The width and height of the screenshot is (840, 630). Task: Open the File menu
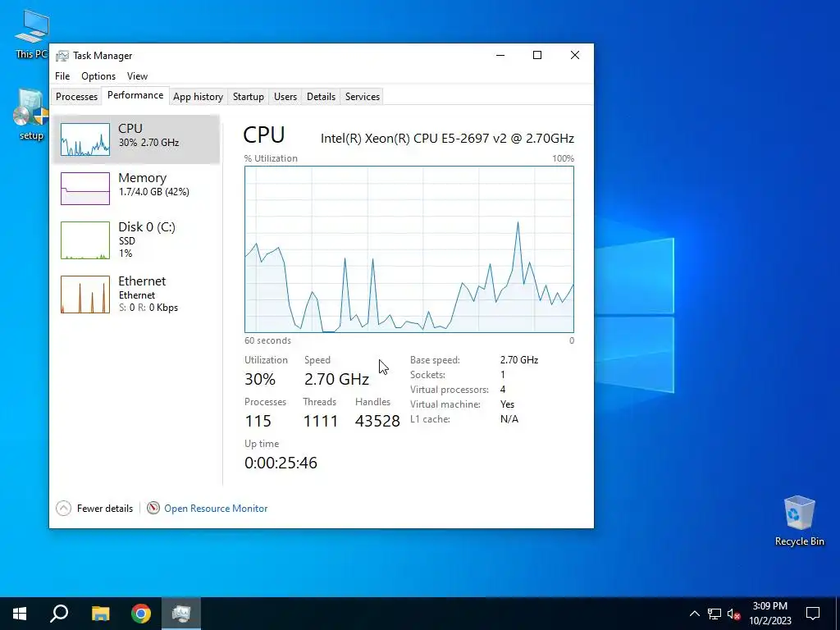pyautogui.click(x=62, y=76)
